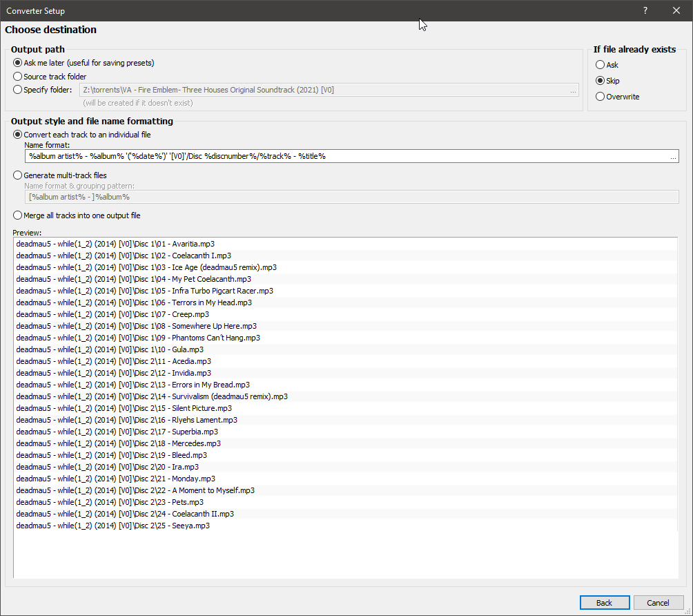Click the help question mark button
This screenshot has width=693, height=616.
click(645, 10)
